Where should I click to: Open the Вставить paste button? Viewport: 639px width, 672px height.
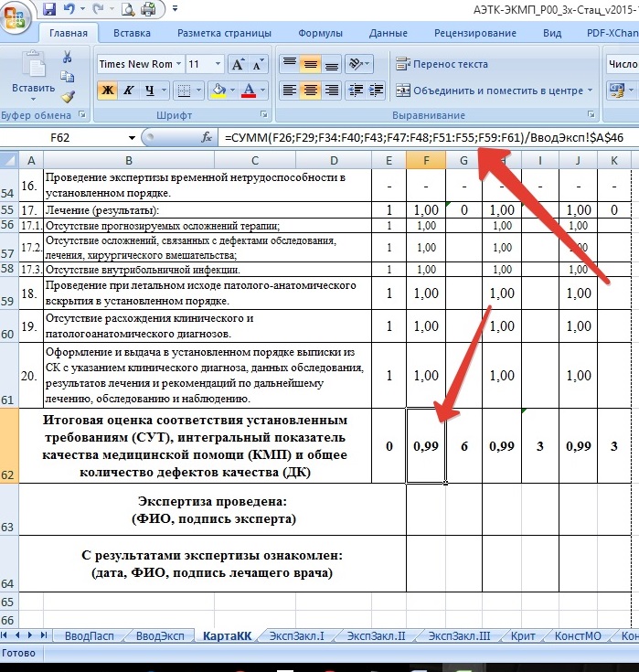click(33, 76)
